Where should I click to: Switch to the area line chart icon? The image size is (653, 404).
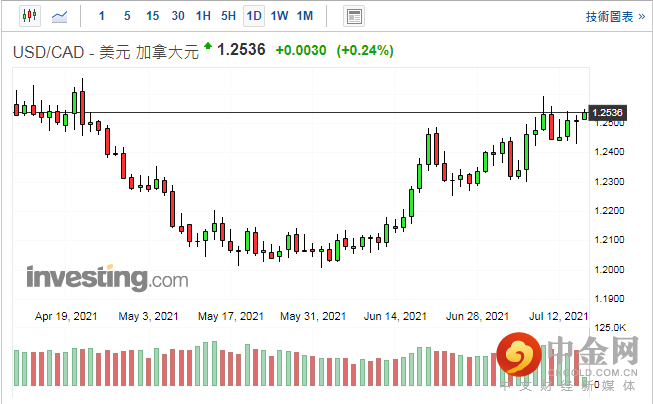point(59,16)
